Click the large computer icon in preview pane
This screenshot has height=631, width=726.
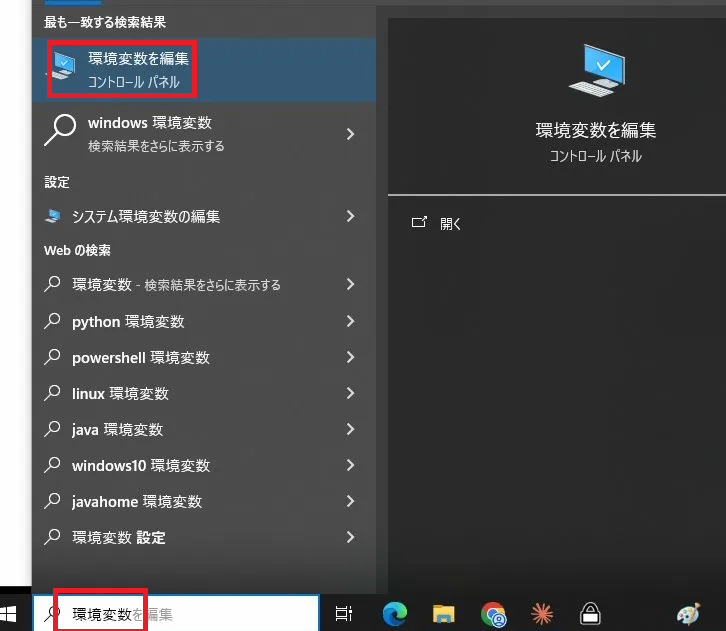[x=596, y=71]
